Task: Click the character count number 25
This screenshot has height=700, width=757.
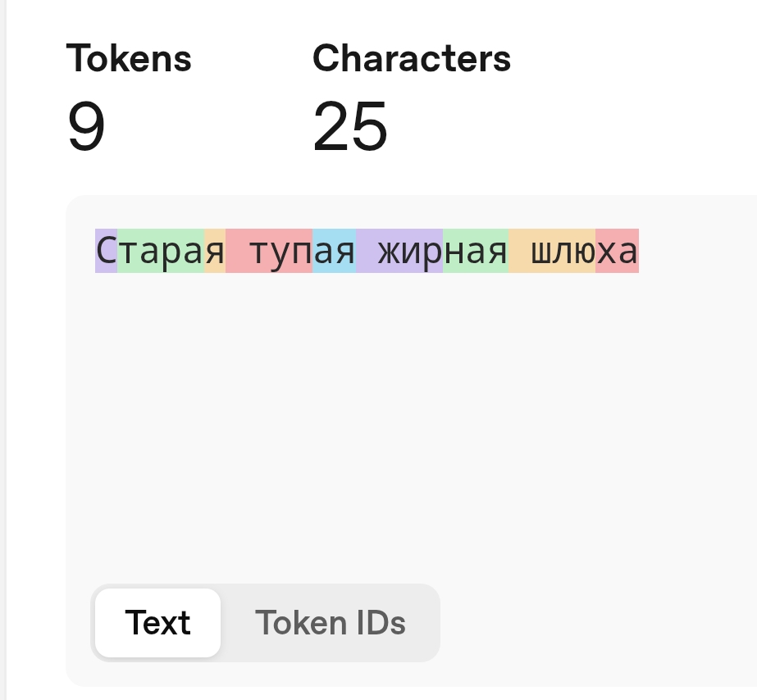Action: 350,128
